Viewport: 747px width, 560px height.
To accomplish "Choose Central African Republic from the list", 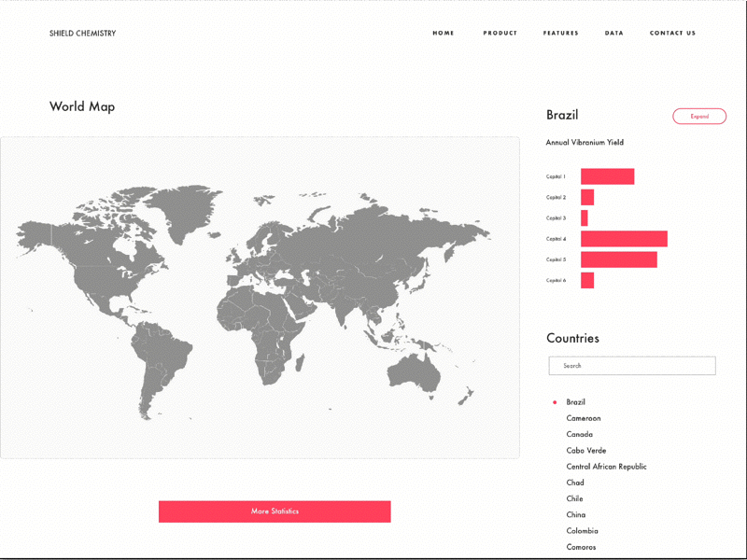I will point(605,467).
